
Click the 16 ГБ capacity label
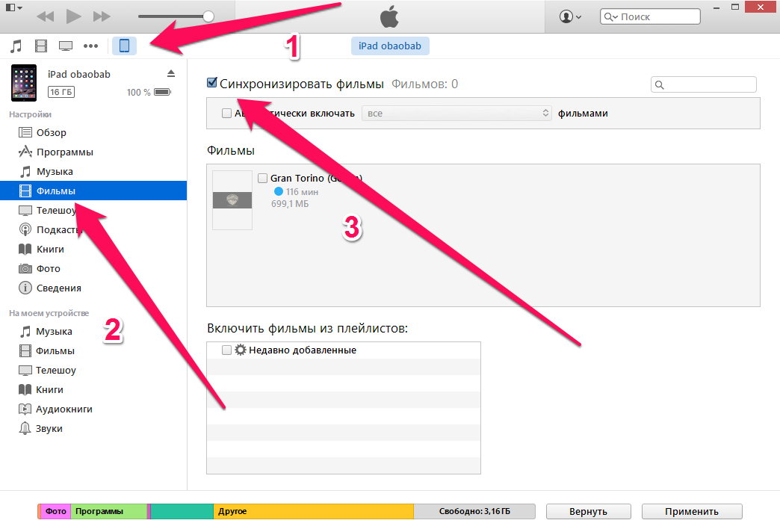point(61,92)
